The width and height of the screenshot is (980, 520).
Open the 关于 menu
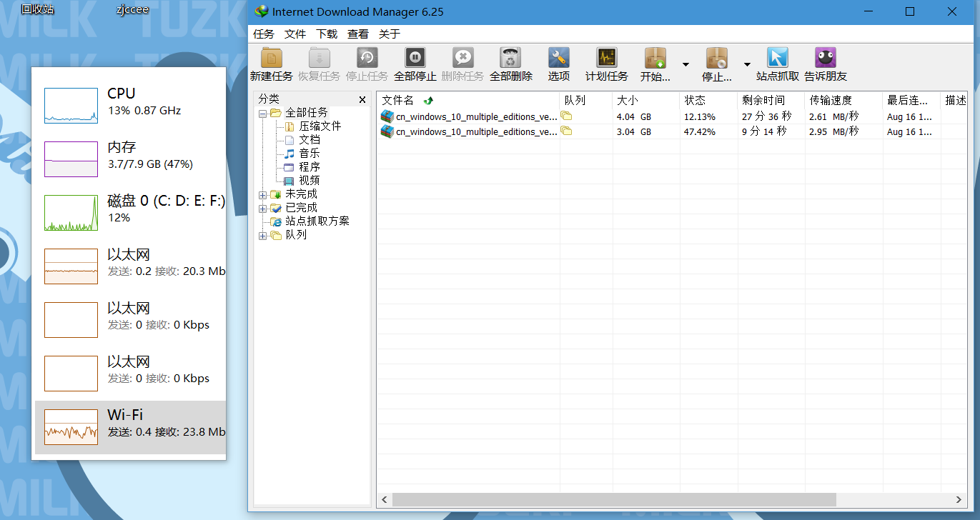pos(390,34)
